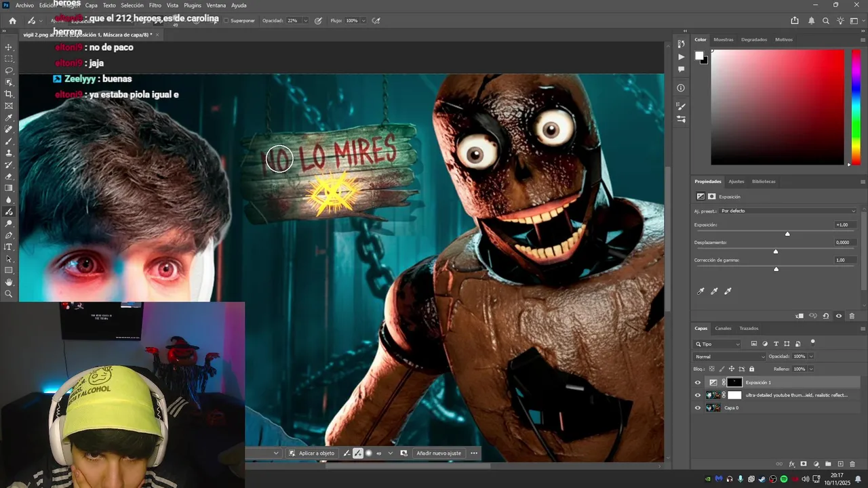Select the Horizontal Type tool
The height and width of the screenshot is (488, 868).
point(9,247)
